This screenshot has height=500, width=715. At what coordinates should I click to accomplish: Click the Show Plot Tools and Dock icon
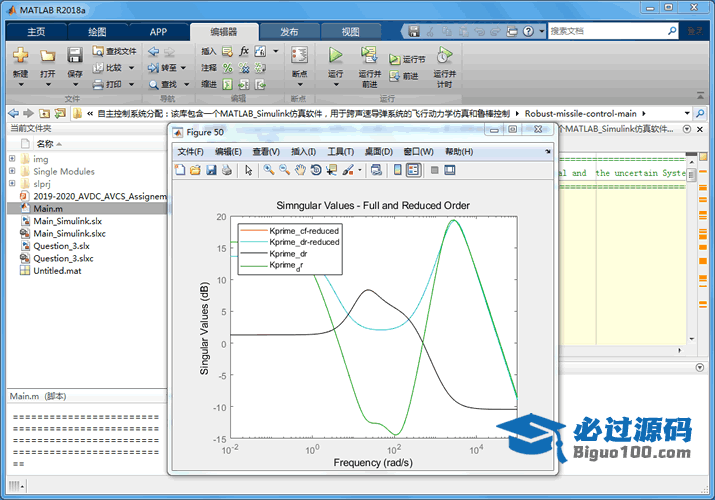coord(450,170)
